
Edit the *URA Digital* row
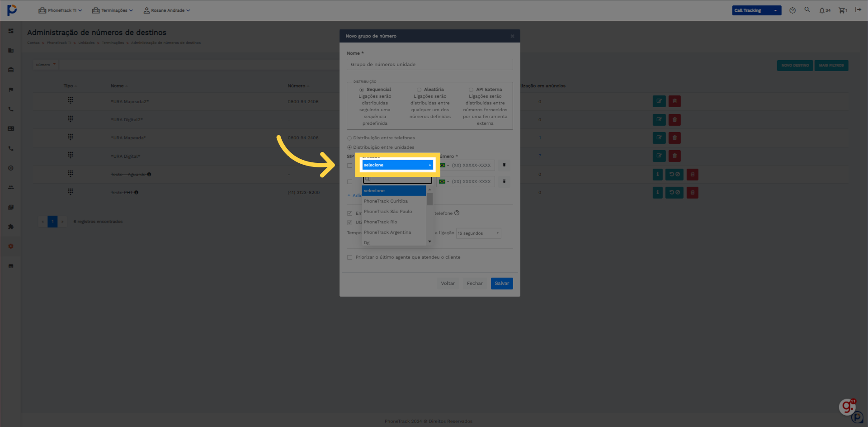[x=659, y=156]
